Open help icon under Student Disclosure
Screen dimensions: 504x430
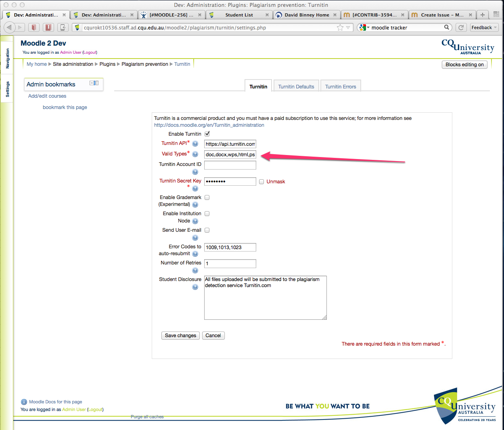(195, 287)
